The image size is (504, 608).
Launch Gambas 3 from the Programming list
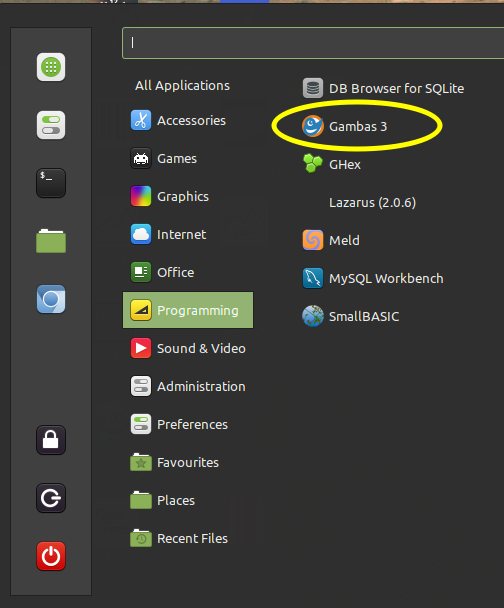pyautogui.click(x=345, y=126)
